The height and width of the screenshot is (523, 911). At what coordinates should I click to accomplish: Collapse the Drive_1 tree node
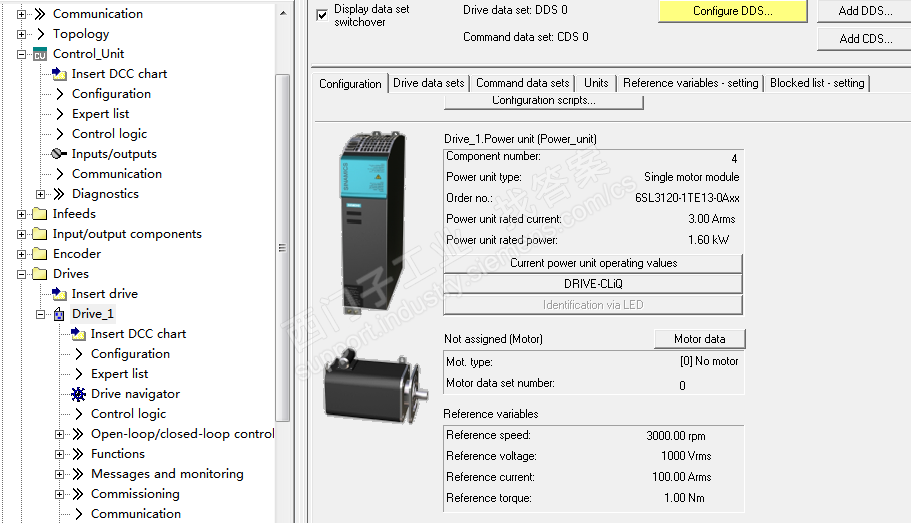click(40, 314)
